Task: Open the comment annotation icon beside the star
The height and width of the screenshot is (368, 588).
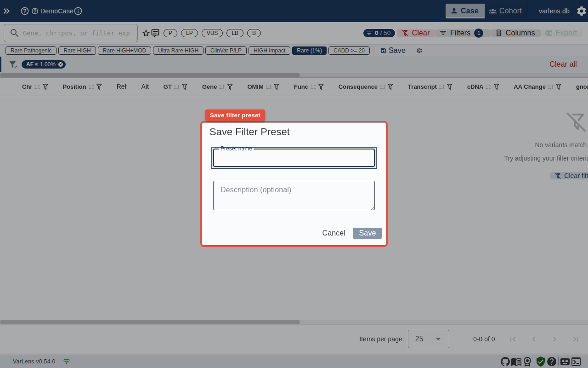Action: coord(155,33)
